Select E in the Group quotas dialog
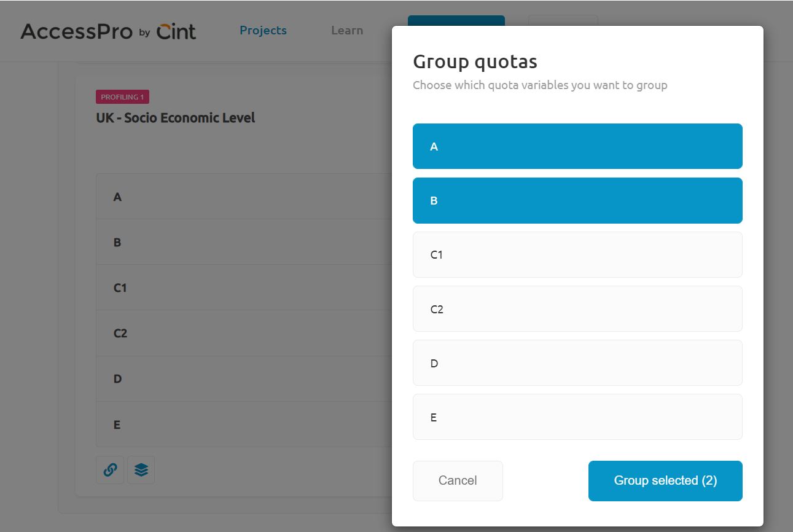Image resolution: width=793 pixels, height=532 pixels. point(577,417)
